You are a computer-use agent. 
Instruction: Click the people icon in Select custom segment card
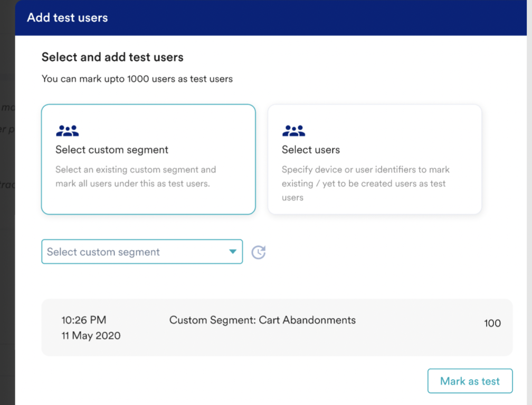pos(67,131)
